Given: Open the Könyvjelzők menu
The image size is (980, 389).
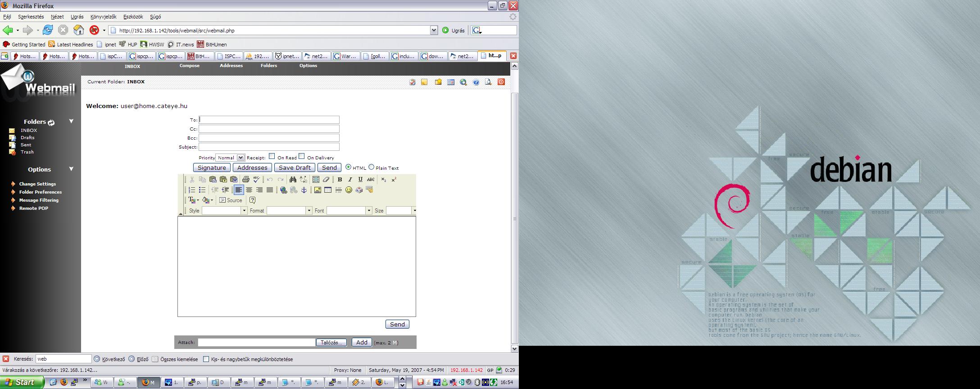Looking at the screenshot, I should click(103, 17).
